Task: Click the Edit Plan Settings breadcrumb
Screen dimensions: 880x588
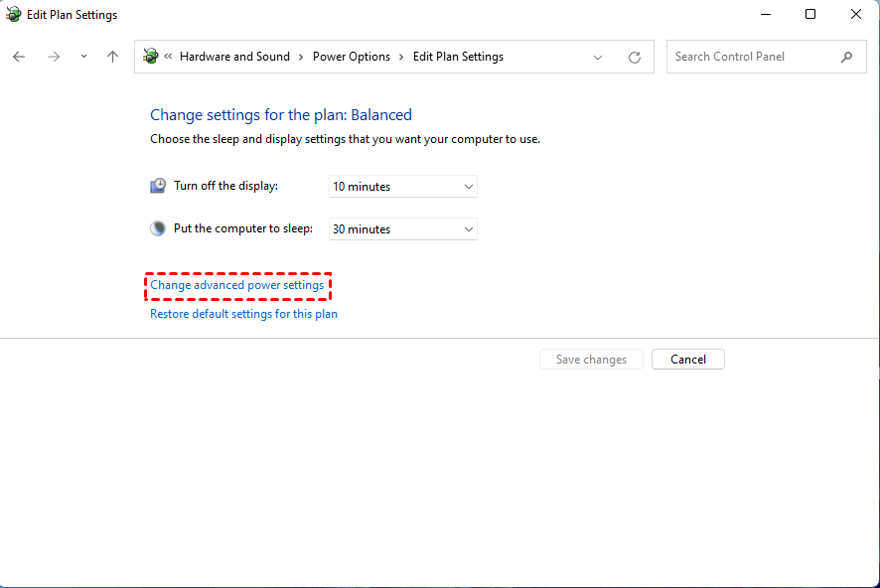Action: coord(458,57)
